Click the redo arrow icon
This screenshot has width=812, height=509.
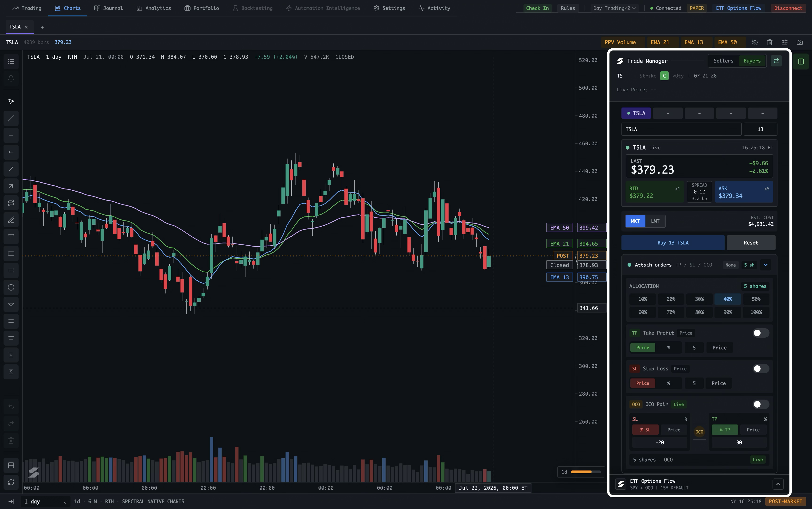pos(11,424)
